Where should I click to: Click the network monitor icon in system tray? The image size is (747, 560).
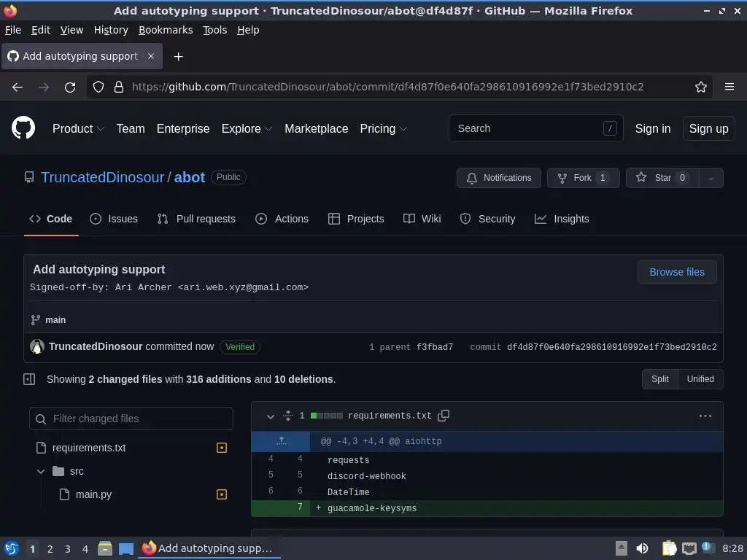pyautogui.click(x=689, y=548)
